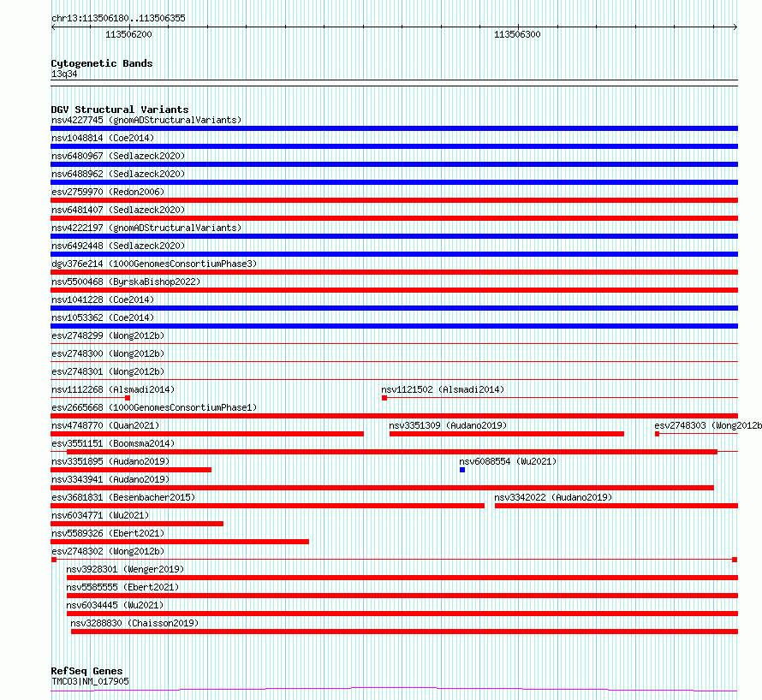Click the DGV Structural Variants track heading
This screenshot has width=762, height=700.
(120, 110)
